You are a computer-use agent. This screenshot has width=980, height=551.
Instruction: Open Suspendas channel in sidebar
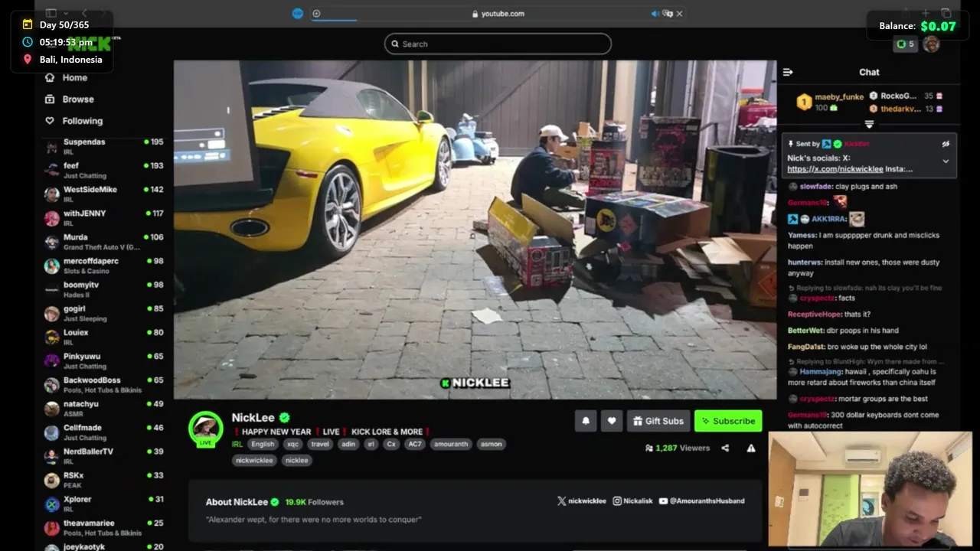103,146
